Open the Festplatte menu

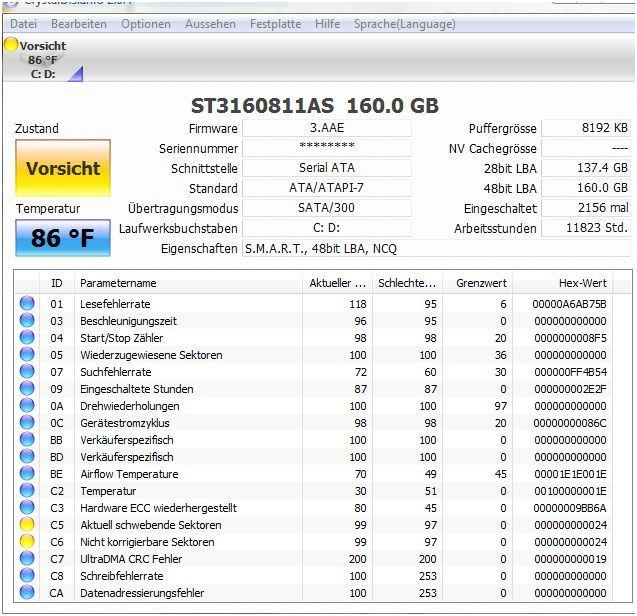[275, 24]
